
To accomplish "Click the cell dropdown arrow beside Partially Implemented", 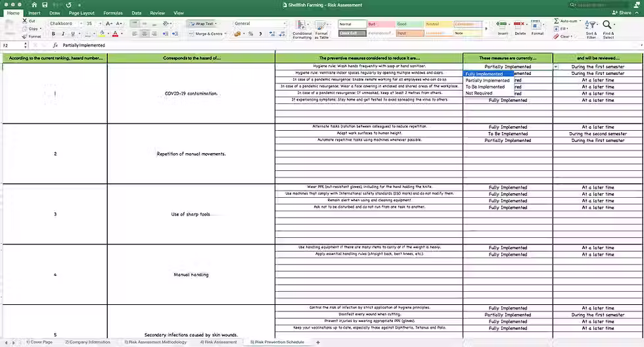I will (x=556, y=66).
